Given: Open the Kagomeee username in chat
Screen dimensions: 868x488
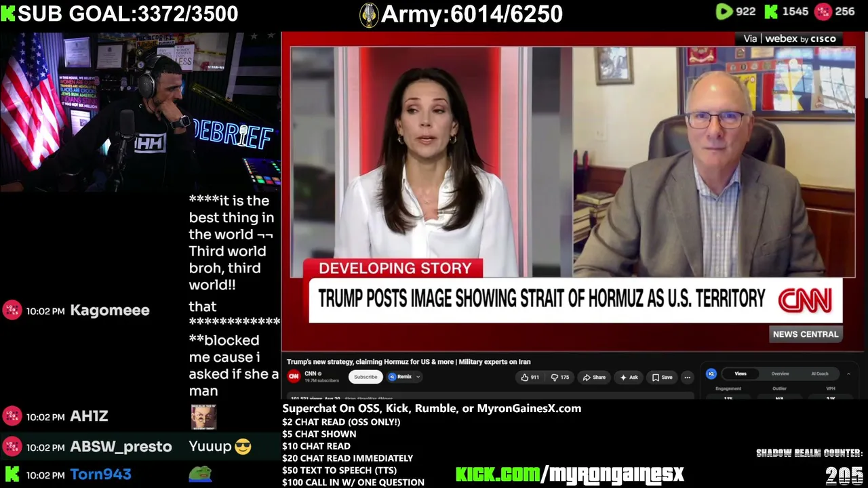Looking at the screenshot, I should click(x=110, y=310).
